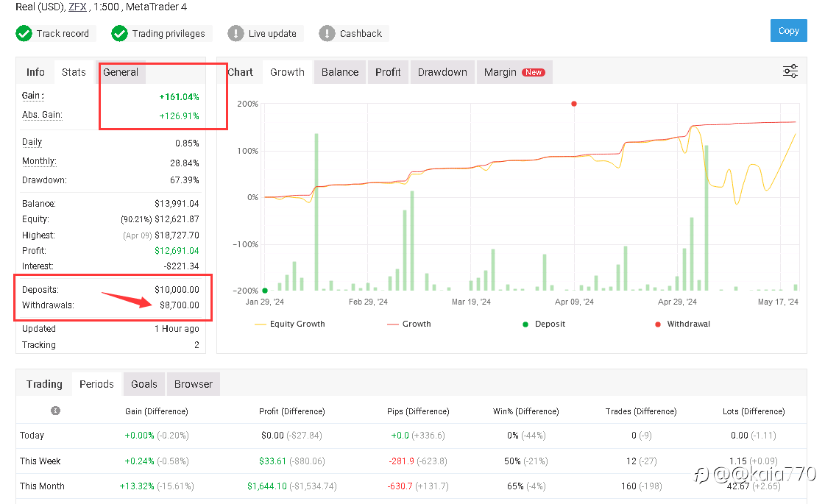Select the Margin tab marked New
Viewport: 825px width, 504px height.
pyautogui.click(x=514, y=72)
